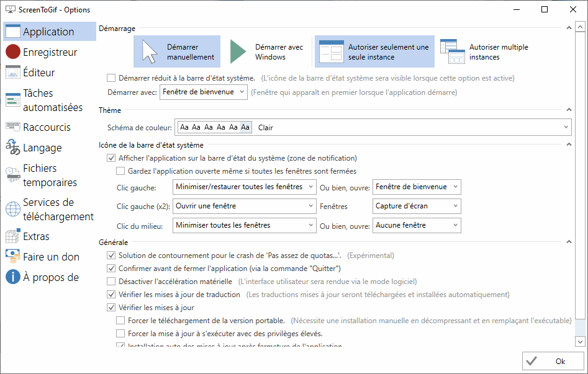Screen dimensions: 588x374
Task: Toggle Vérifier les mises à jour de traduction
Action: coord(111,295)
